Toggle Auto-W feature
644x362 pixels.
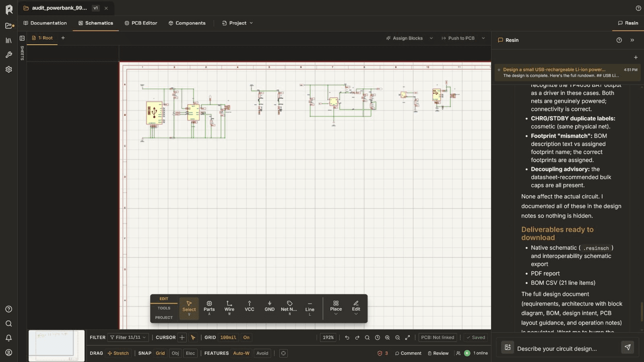241,353
